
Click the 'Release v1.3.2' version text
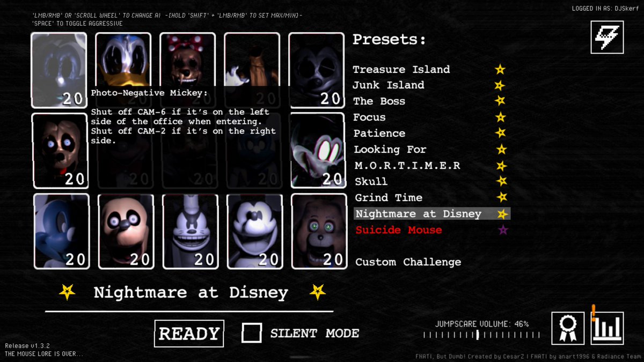27,346
